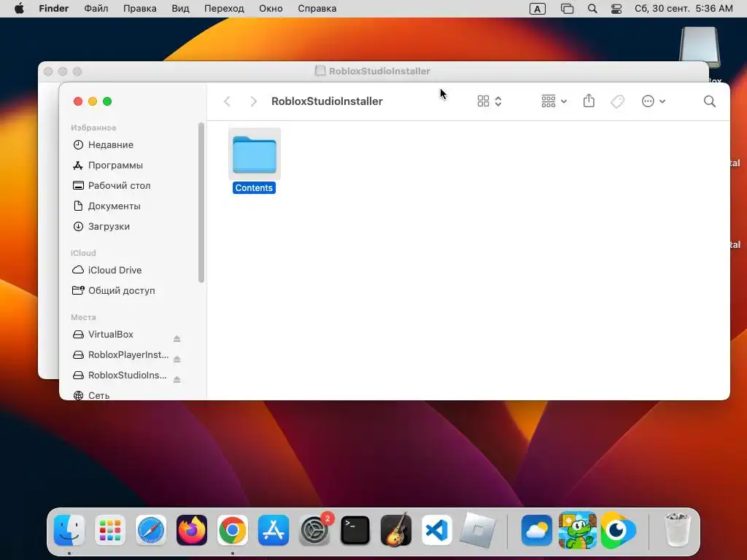Open the Apple menu
Viewport: 747px width, 560px height.
tap(19, 9)
